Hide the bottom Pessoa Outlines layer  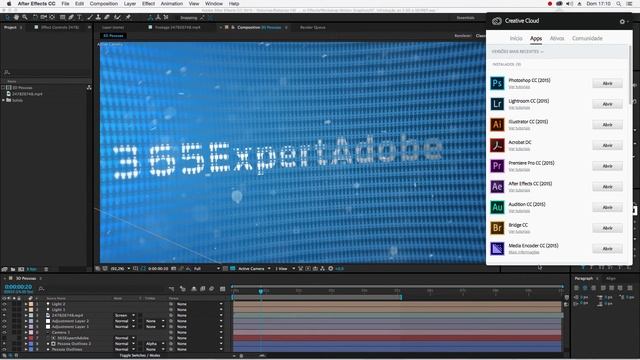click(x=4, y=349)
